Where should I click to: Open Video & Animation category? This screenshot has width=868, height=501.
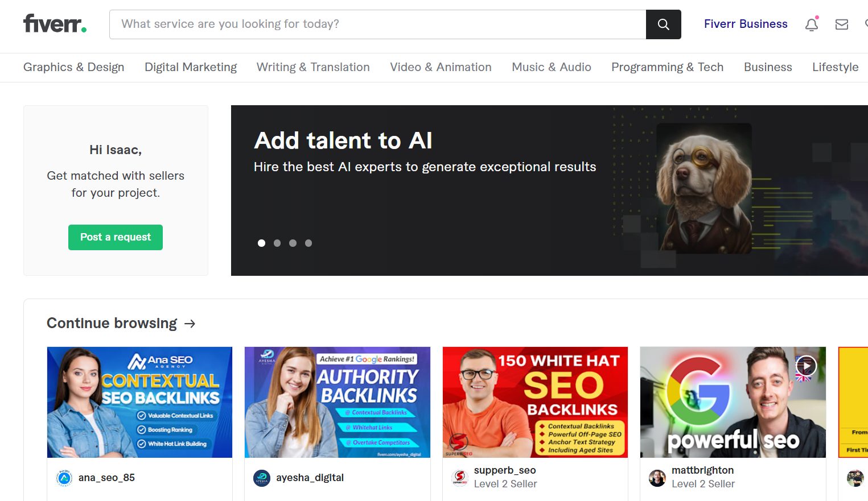pyautogui.click(x=441, y=67)
